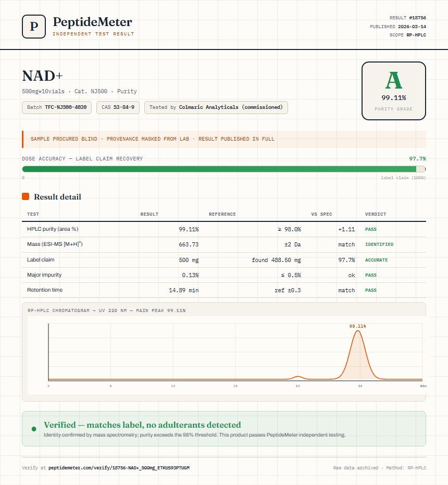Click the ≥ 98.0% reference cell

pos(289,229)
